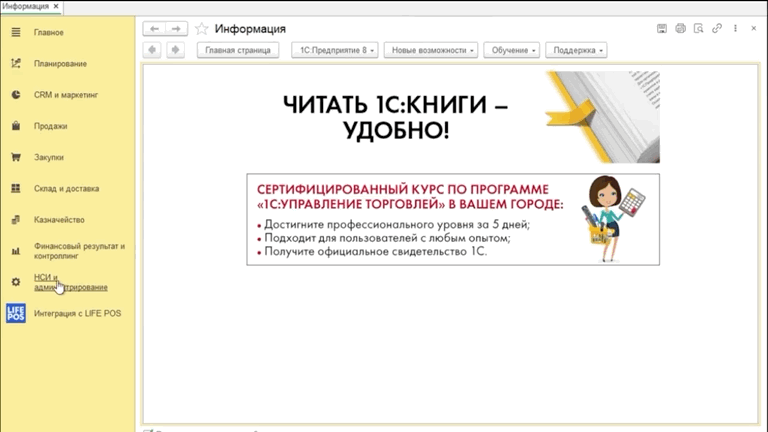768x432 pixels.
Task: Close the Информация tab
Action: [x=56, y=6]
